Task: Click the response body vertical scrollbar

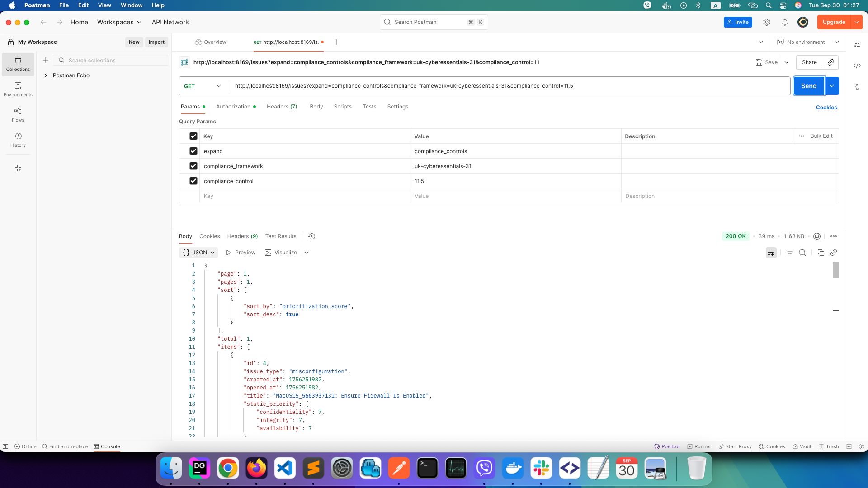Action: coord(836,270)
